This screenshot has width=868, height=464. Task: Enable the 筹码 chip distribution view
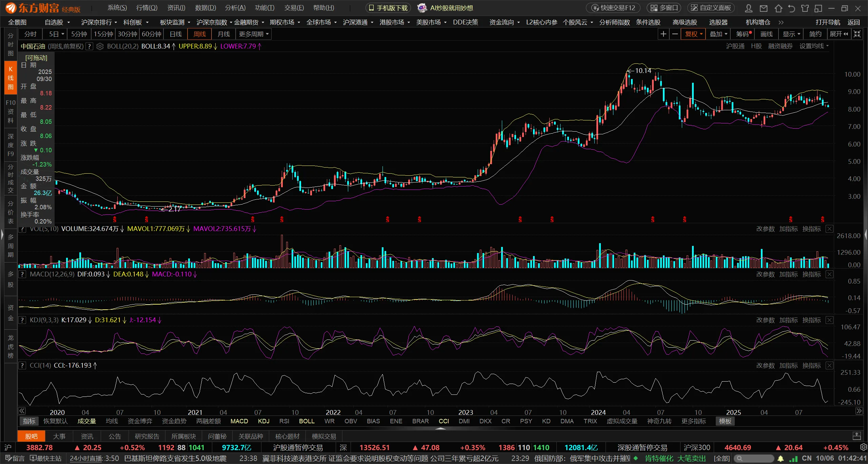(743, 34)
